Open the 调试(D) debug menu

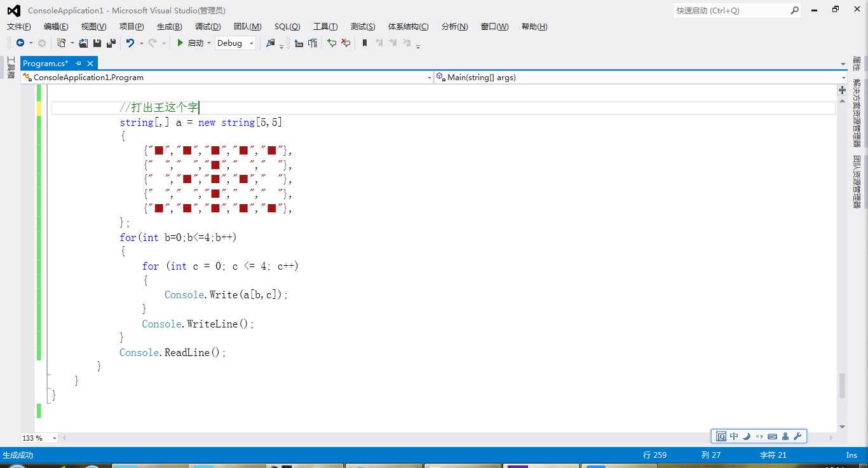pyautogui.click(x=208, y=26)
